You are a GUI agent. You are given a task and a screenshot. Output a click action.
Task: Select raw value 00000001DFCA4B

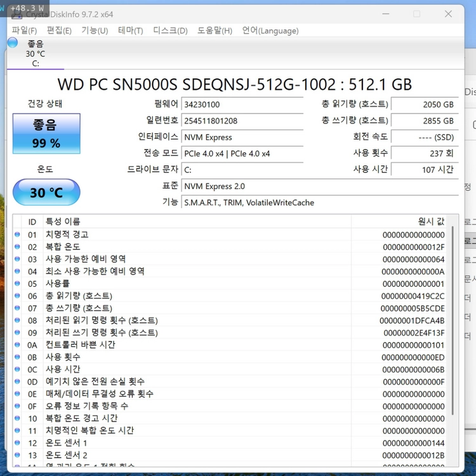pos(412,321)
